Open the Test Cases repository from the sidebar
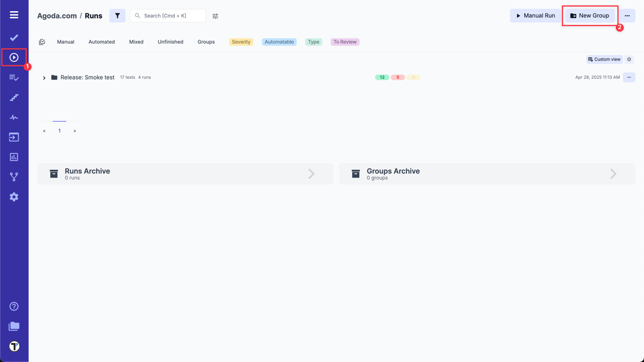 (14, 37)
